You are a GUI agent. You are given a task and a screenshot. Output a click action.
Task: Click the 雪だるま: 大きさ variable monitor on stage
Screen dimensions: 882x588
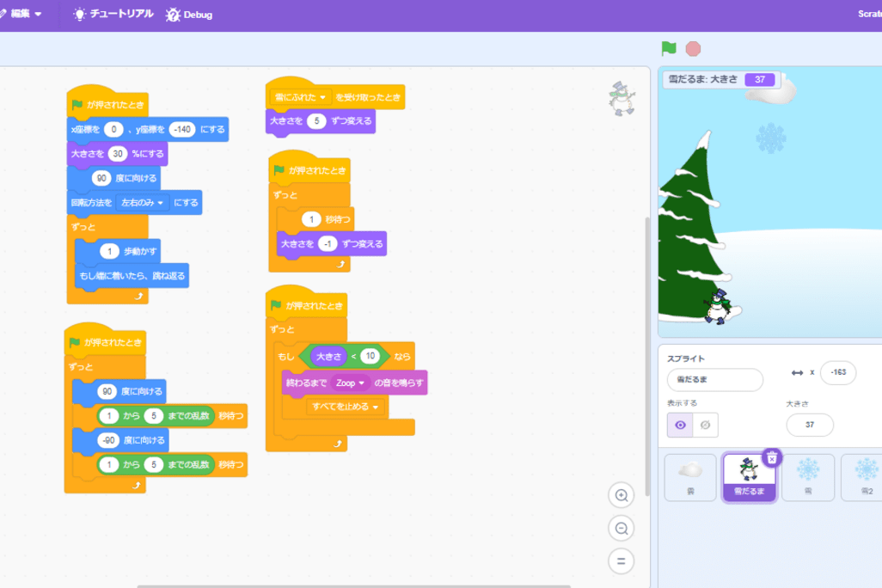tap(720, 80)
